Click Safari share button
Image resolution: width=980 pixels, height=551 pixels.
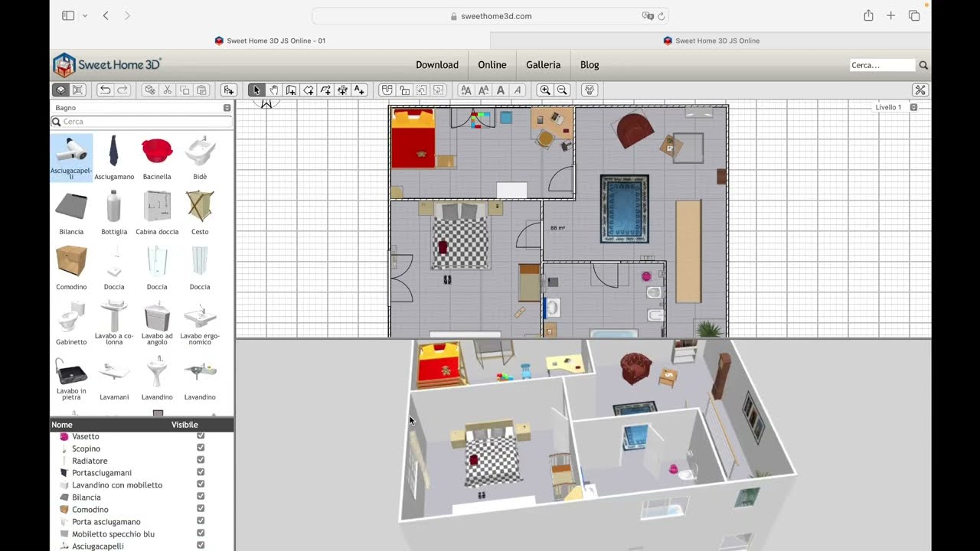click(868, 16)
